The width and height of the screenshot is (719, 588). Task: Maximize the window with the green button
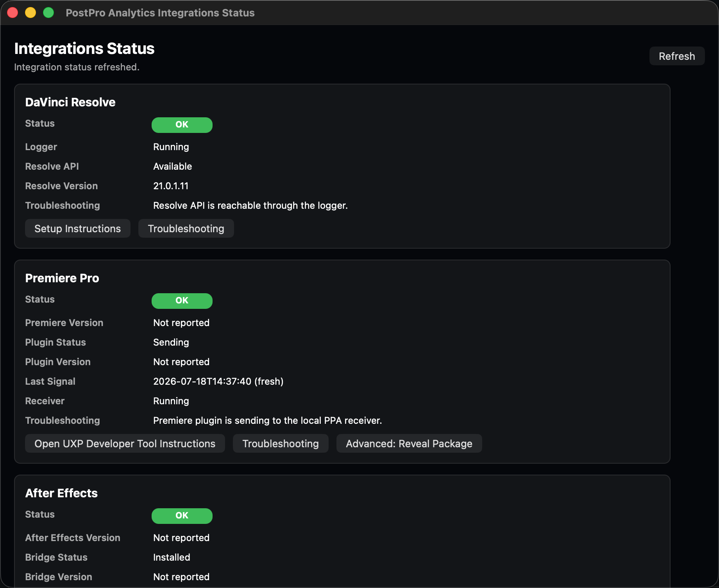[x=48, y=13]
